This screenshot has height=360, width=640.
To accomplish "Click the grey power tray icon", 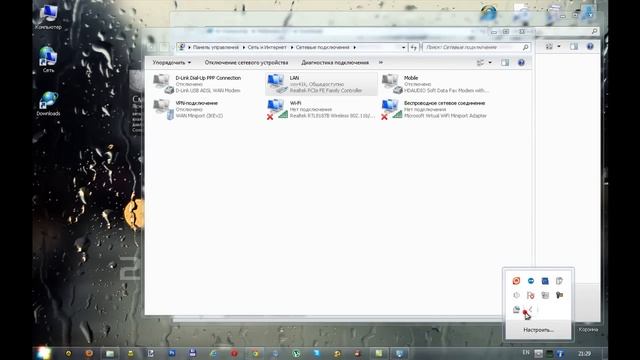I will point(516,295).
